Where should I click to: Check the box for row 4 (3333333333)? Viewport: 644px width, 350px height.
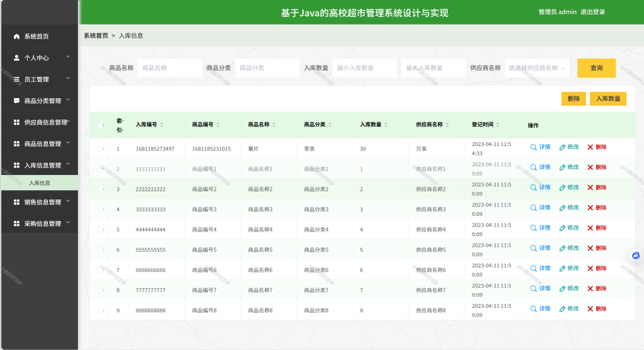(x=100, y=210)
